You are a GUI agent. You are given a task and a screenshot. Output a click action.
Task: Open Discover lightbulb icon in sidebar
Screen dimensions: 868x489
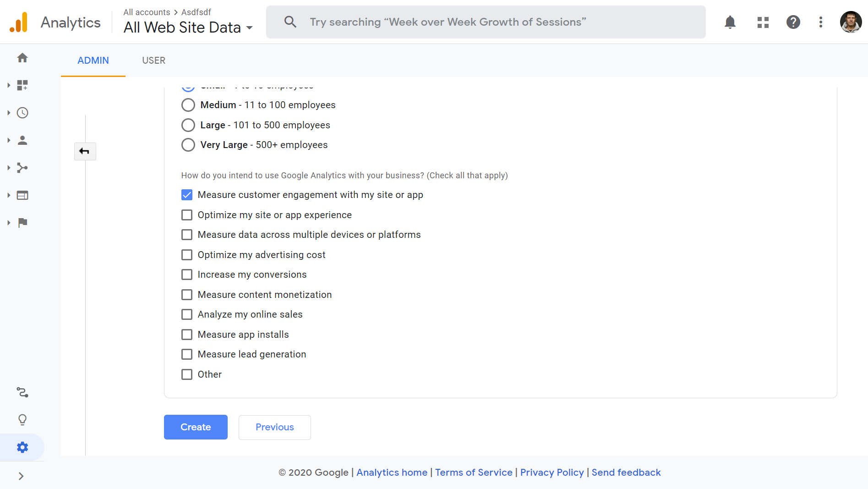[x=22, y=420]
